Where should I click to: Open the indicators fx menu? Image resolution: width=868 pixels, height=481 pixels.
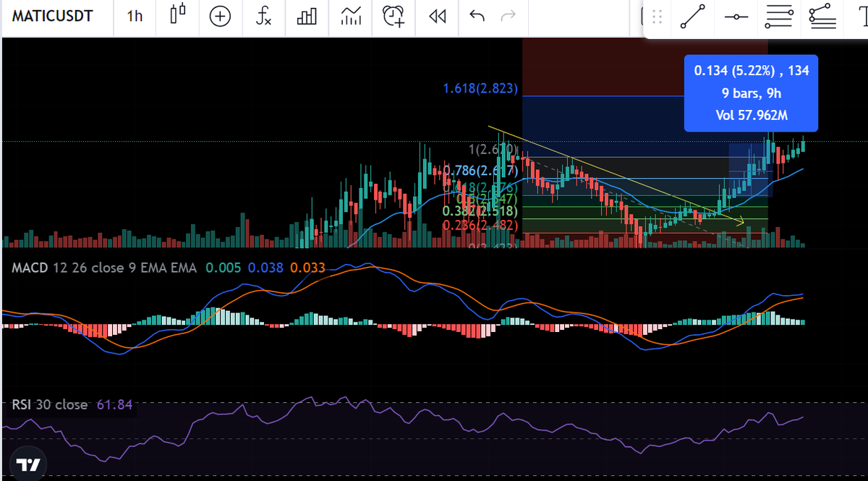click(264, 16)
